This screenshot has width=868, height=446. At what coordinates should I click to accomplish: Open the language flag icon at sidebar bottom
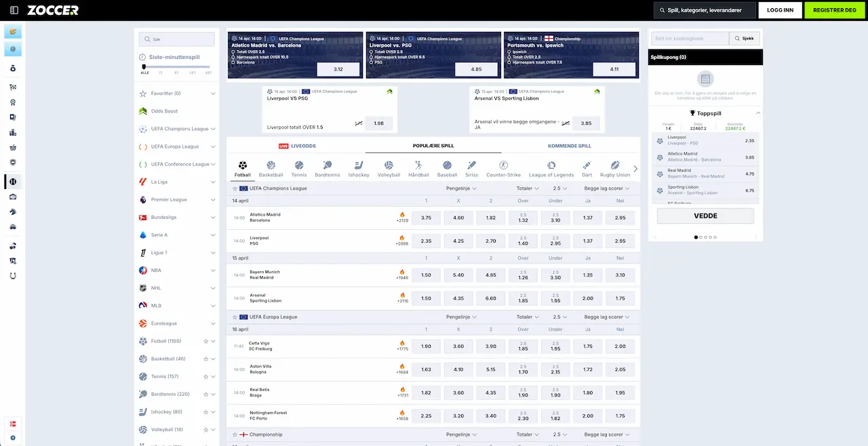tap(13, 424)
